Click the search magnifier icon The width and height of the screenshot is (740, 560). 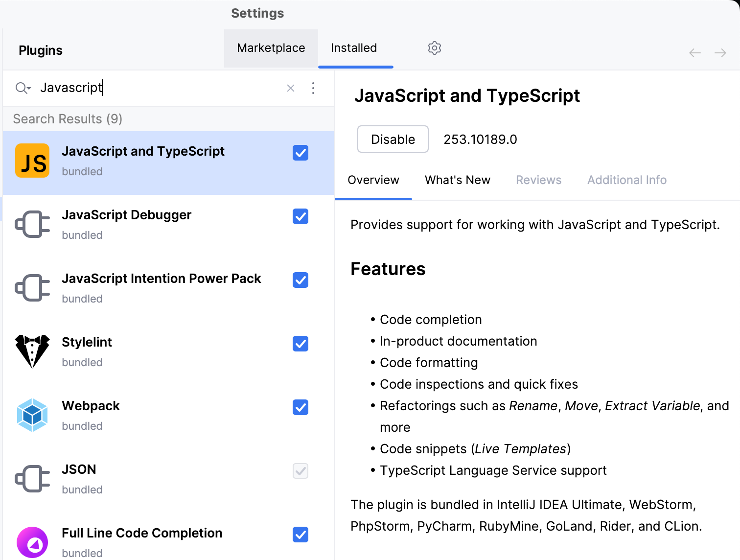click(x=21, y=88)
